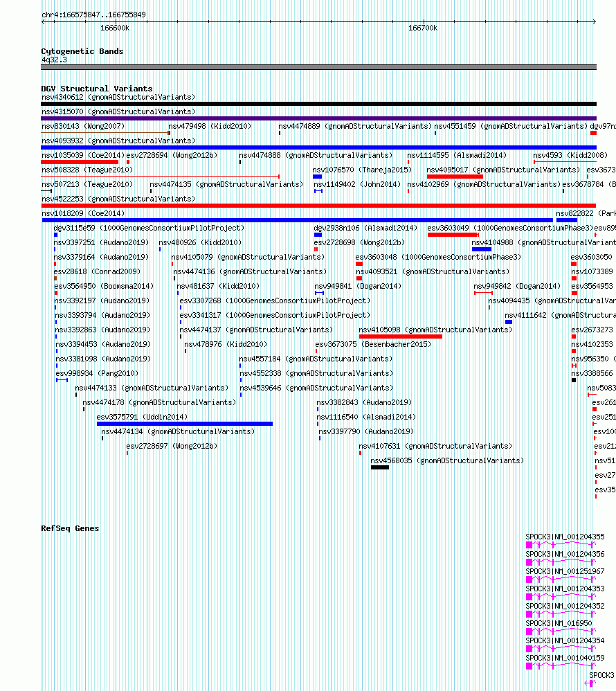616x691 pixels.
Task: Click nsv480926 (Kidd2010) label
Action: (200, 242)
